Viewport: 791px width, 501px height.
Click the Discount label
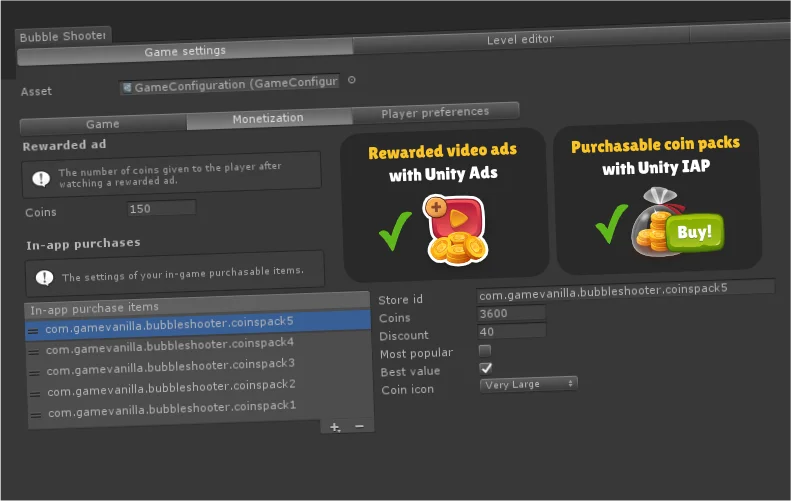404,336
